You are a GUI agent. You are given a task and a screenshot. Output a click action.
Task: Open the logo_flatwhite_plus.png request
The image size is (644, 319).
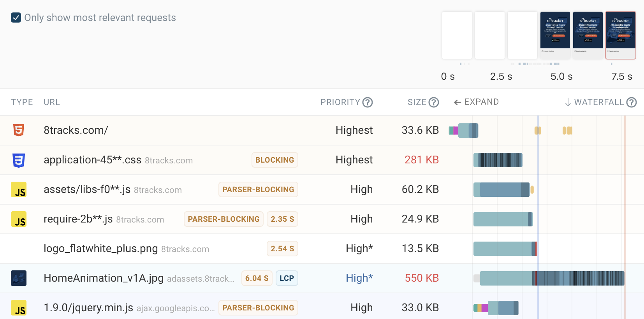tap(322, 249)
